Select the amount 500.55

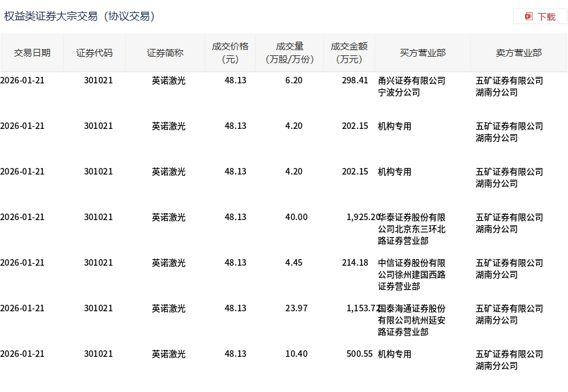pos(360,354)
